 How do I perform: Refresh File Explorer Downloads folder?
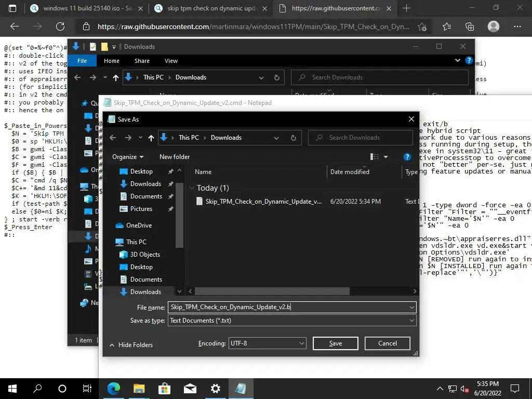(276, 78)
